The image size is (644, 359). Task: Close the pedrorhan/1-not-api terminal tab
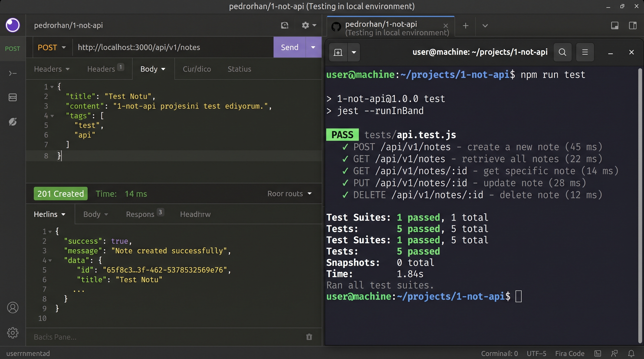[x=446, y=25]
